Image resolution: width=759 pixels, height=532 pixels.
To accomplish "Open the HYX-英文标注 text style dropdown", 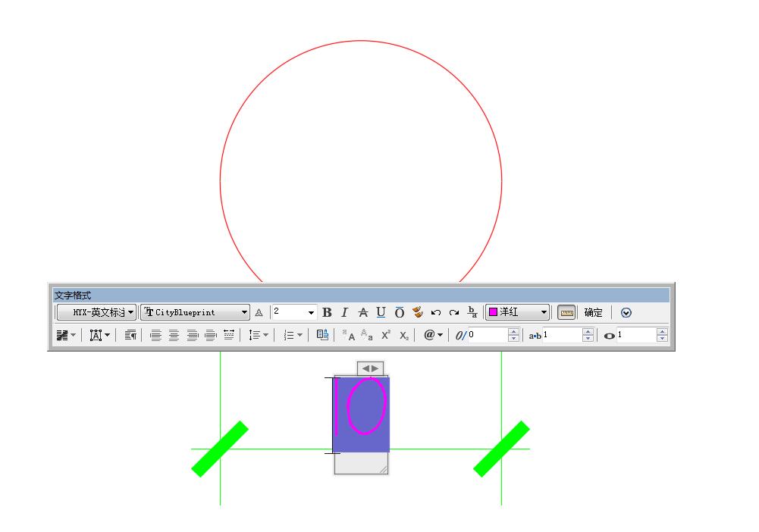I will coord(96,312).
